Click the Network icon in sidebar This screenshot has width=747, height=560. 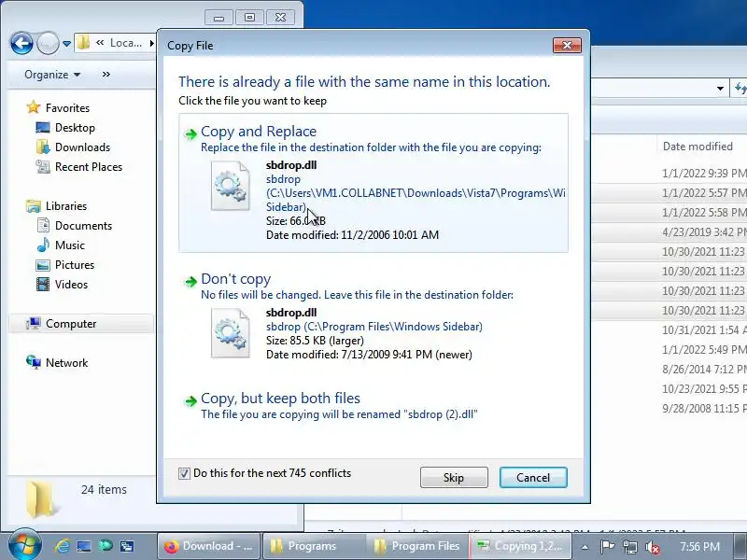coord(34,362)
